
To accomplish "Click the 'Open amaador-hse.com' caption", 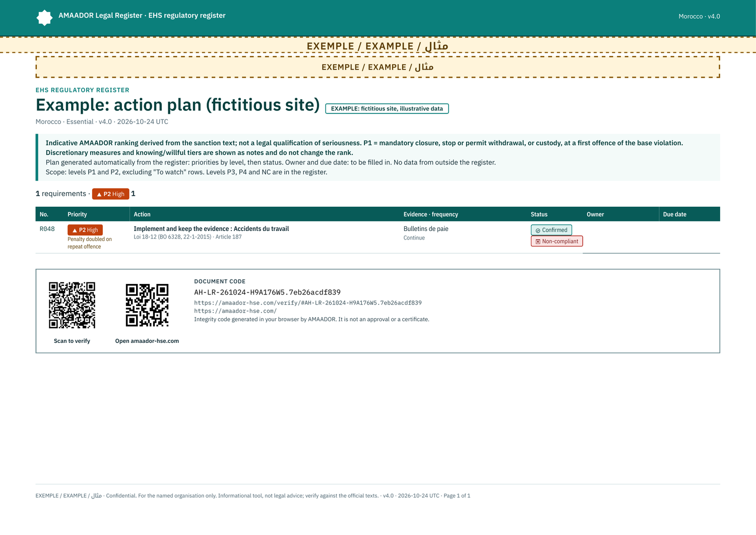I will pos(147,341).
